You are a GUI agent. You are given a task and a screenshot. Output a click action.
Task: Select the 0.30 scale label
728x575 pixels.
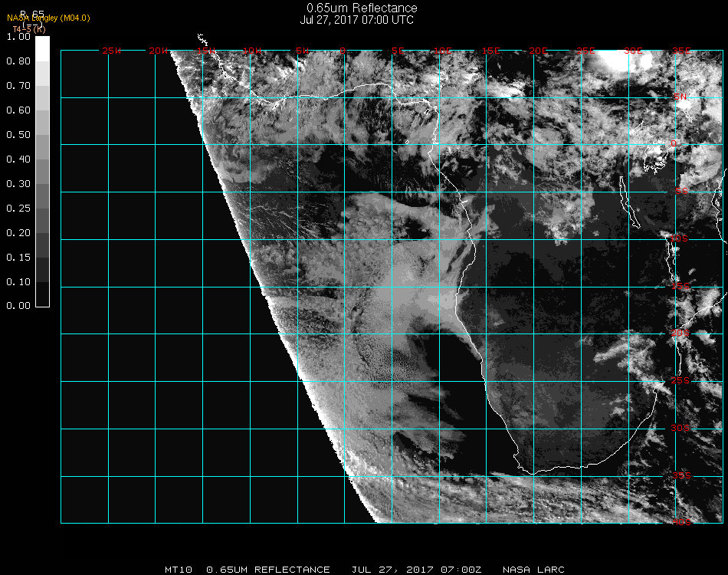pos(18,184)
